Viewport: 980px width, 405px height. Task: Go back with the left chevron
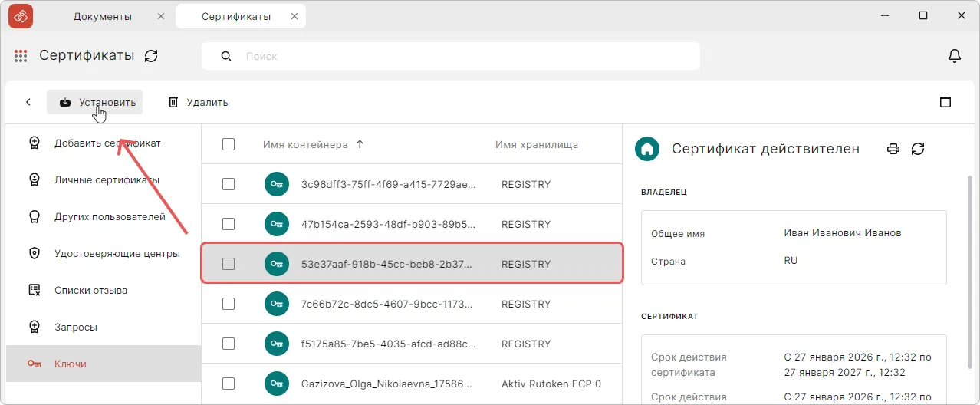[28, 102]
